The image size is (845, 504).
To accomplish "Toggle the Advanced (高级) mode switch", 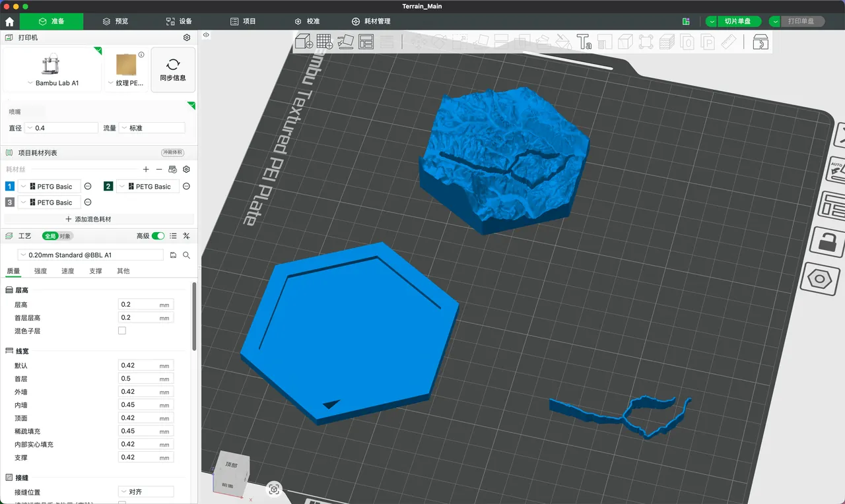I will click(x=158, y=236).
